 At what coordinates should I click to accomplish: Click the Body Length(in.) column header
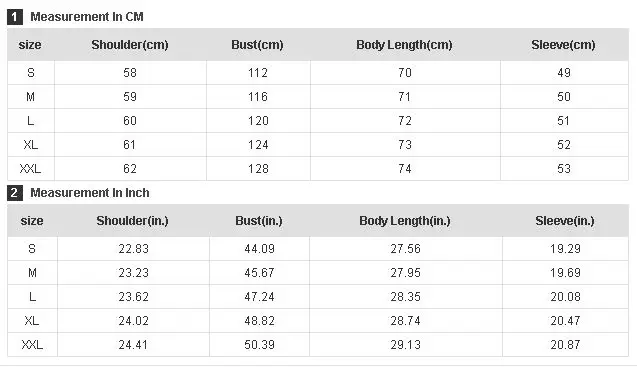click(405, 221)
